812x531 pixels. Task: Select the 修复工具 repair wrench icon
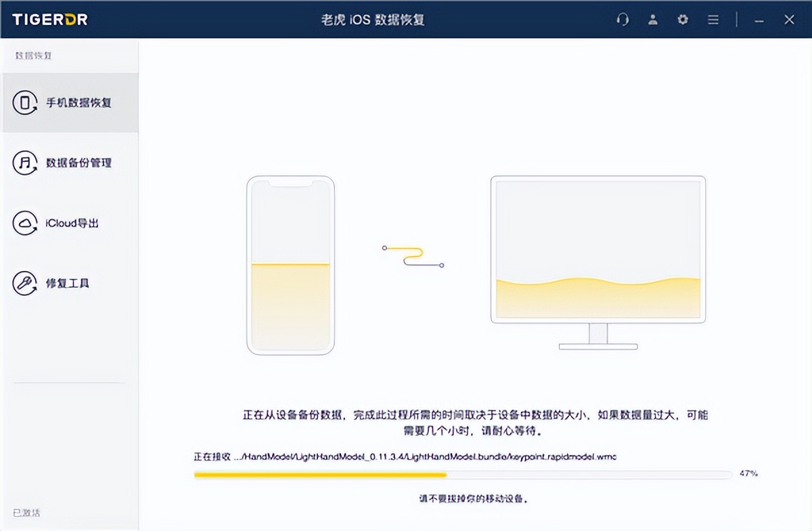click(24, 283)
